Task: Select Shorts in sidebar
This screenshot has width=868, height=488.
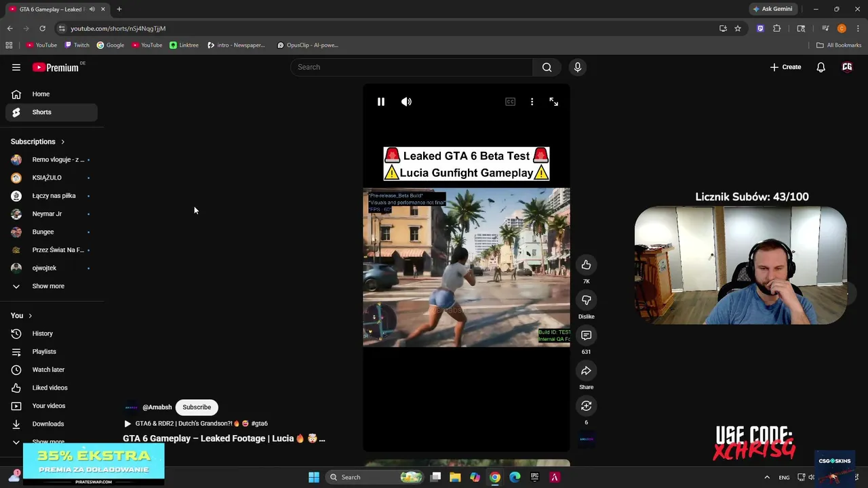Action: (x=52, y=112)
